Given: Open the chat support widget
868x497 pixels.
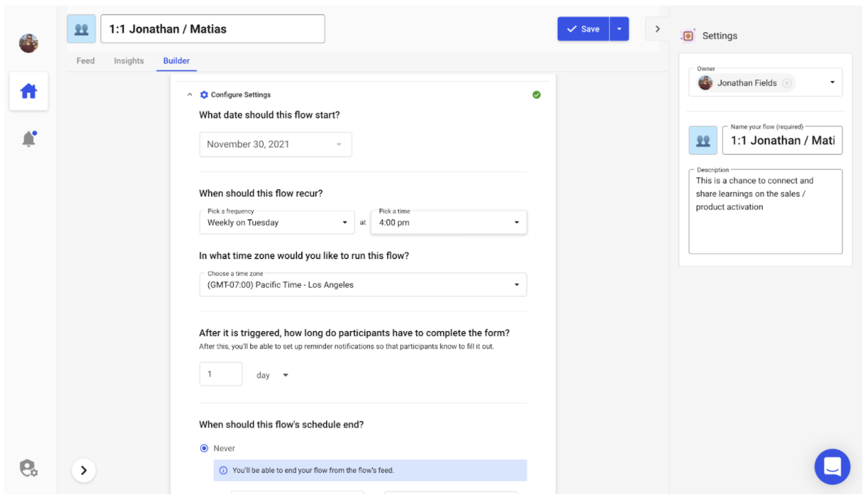Looking at the screenshot, I should pos(832,467).
